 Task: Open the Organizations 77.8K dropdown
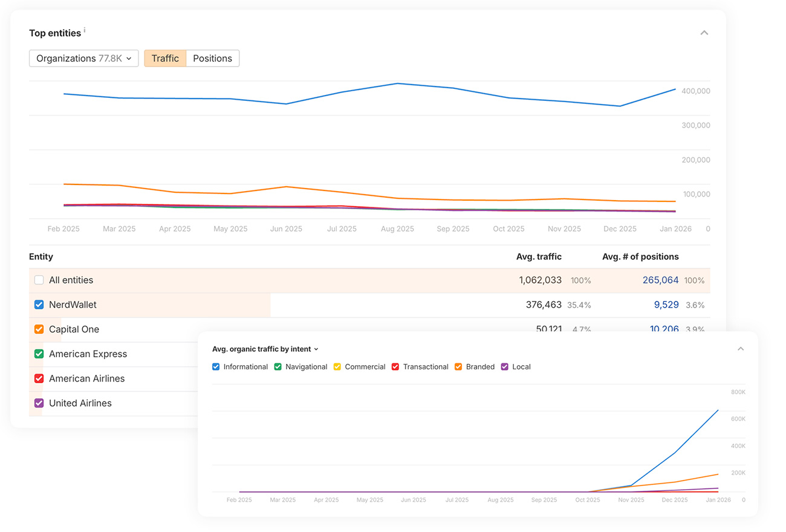tap(84, 59)
